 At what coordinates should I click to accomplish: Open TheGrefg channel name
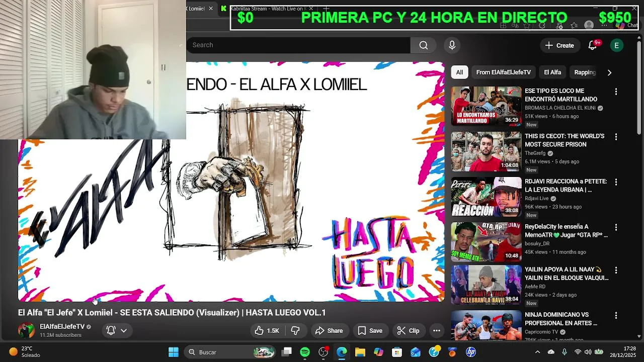point(535,153)
